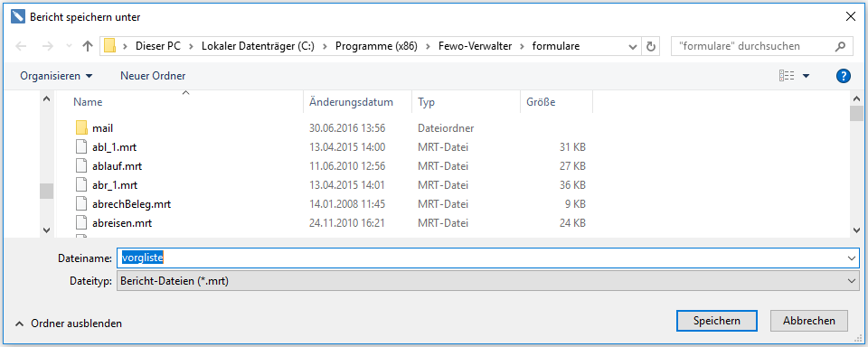Select the file name ablauf.mrt
The image size is (868, 347).
click(x=118, y=166)
